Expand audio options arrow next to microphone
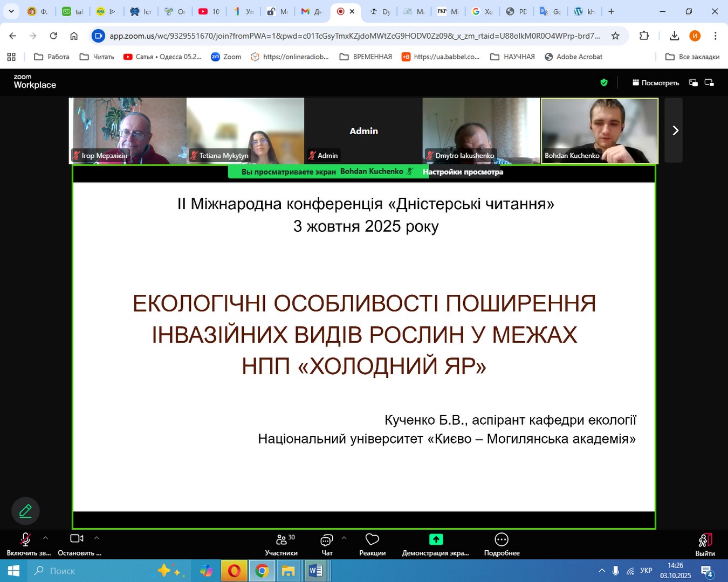728x582 pixels. pos(45,538)
